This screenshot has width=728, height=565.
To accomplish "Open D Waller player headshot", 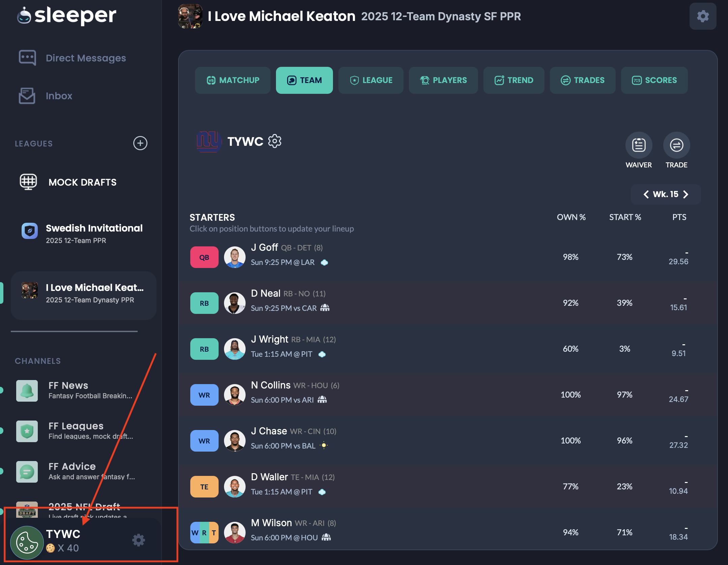I will click(x=234, y=487).
